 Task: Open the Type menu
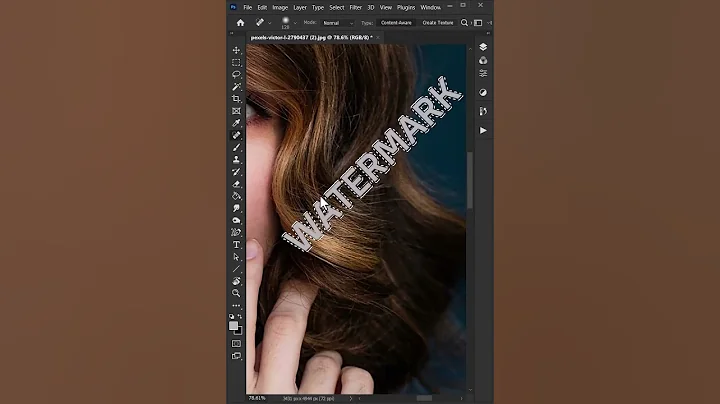click(318, 7)
